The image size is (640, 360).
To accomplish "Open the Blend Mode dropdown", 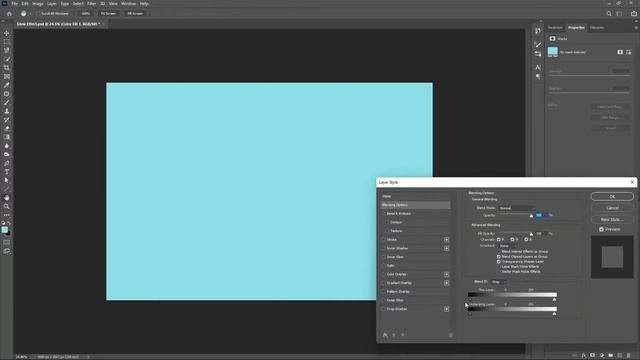I will coord(517,208).
